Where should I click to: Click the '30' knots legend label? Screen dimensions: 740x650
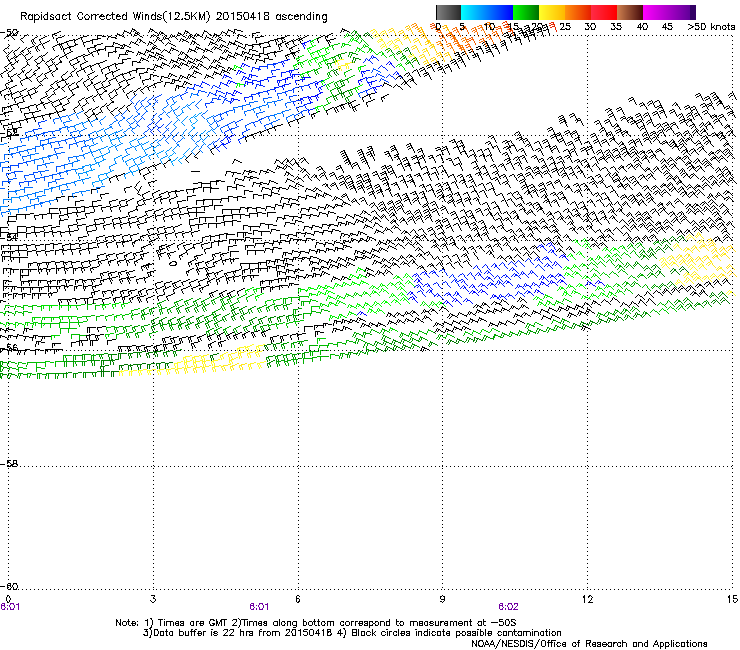(x=590, y=27)
